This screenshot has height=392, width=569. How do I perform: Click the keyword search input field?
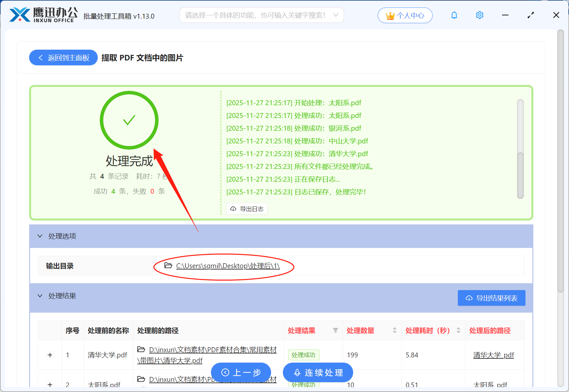click(x=255, y=15)
